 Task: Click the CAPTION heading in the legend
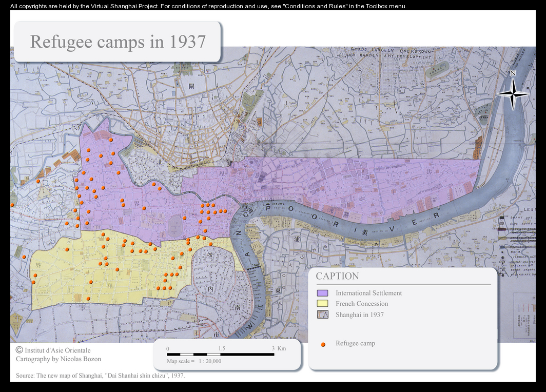337,276
